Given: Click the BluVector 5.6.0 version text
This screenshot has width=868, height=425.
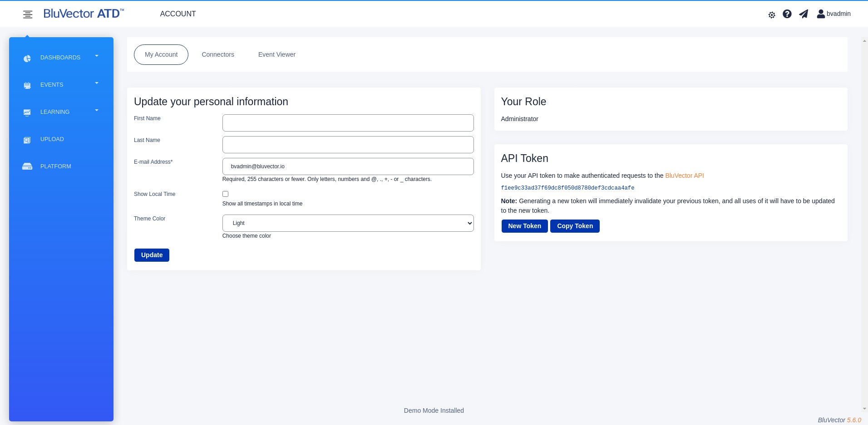Looking at the screenshot, I should [x=839, y=420].
